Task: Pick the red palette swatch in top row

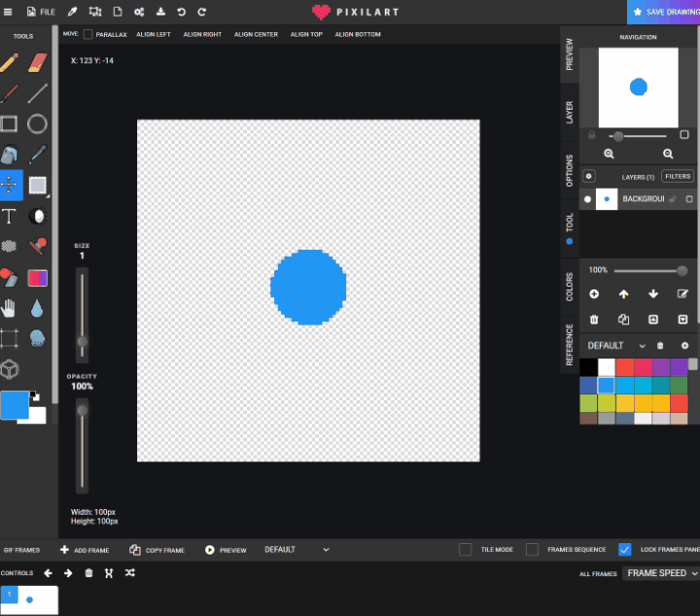Action: tap(624, 367)
